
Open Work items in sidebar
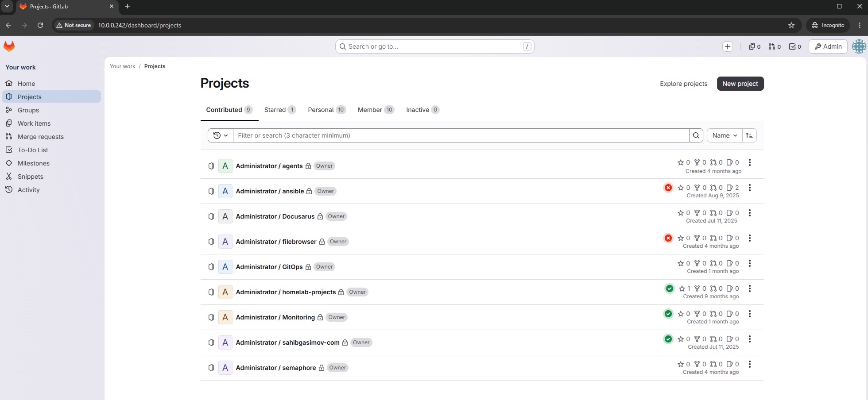(51, 123)
